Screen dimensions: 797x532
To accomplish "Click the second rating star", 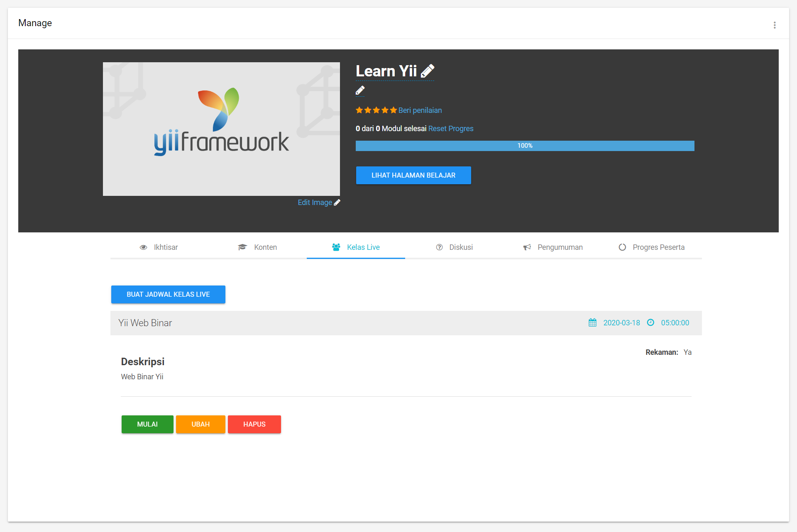I will pos(368,110).
